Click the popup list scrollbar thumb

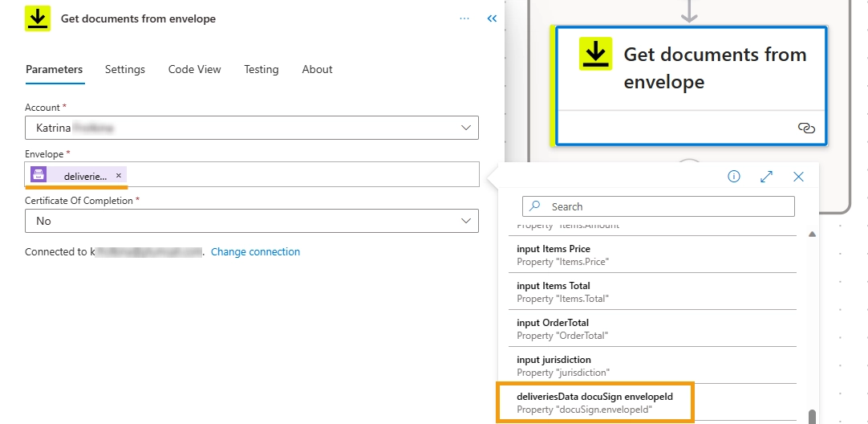click(812, 417)
